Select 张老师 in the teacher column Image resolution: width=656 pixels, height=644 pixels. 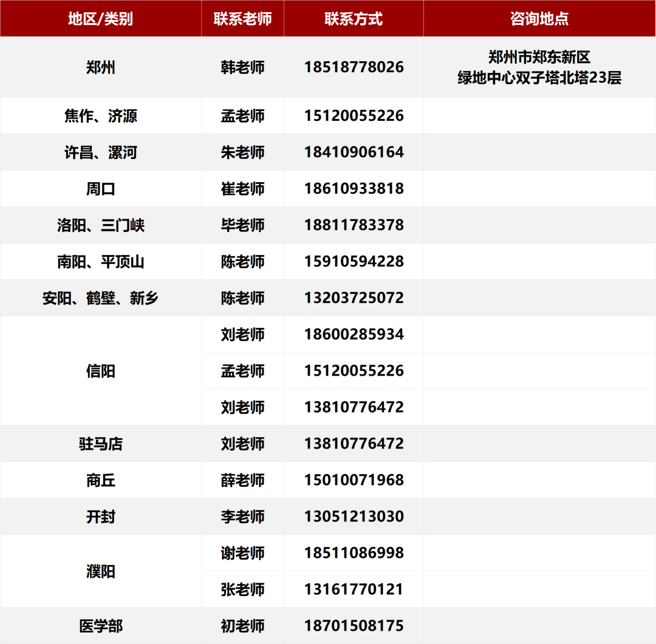tap(242, 589)
